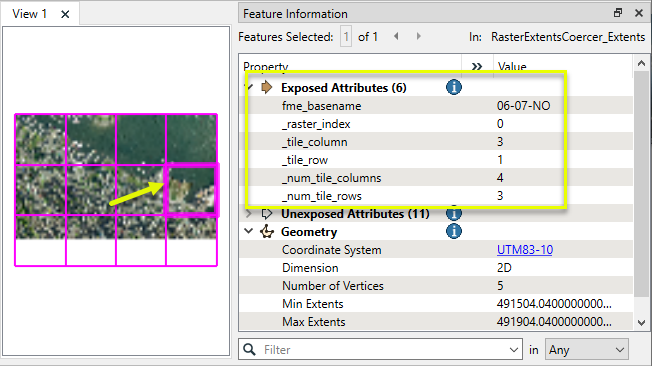Screen dimensions: 652x366
Task: Click the Unexposed Attributes info icon
Action: (454, 214)
